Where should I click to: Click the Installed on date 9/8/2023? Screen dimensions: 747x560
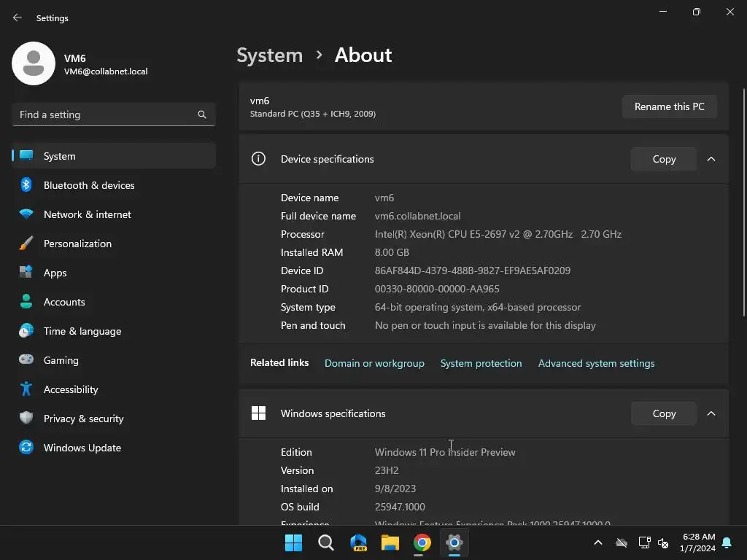(395, 489)
